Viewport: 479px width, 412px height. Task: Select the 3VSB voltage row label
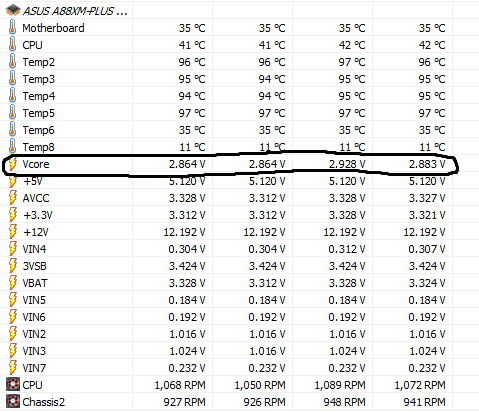(34, 266)
